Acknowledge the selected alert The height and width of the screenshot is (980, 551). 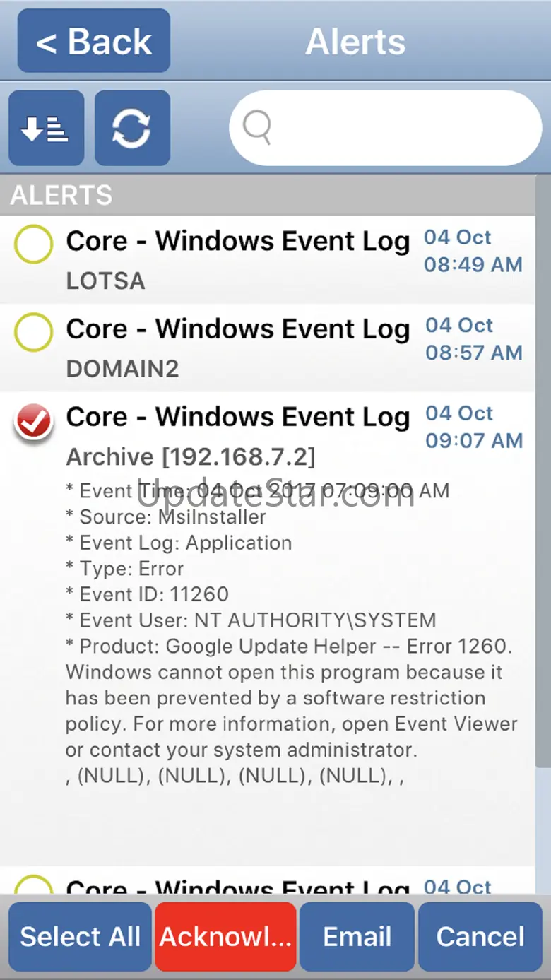click(x=225, y=937)
